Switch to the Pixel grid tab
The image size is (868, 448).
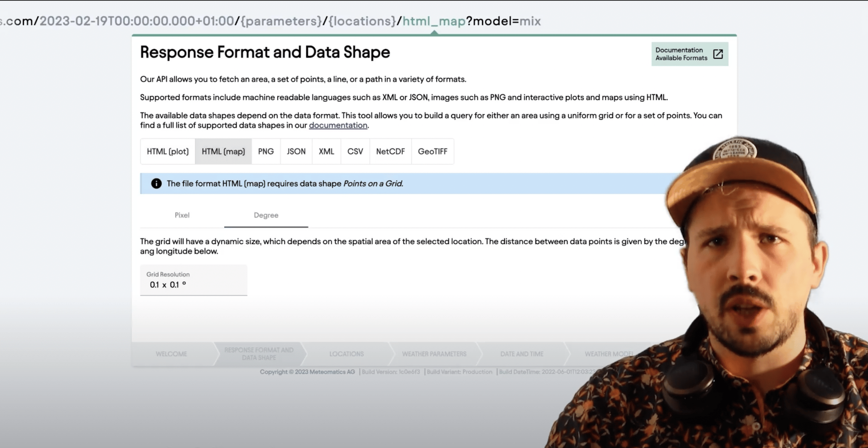click(182, 215)
